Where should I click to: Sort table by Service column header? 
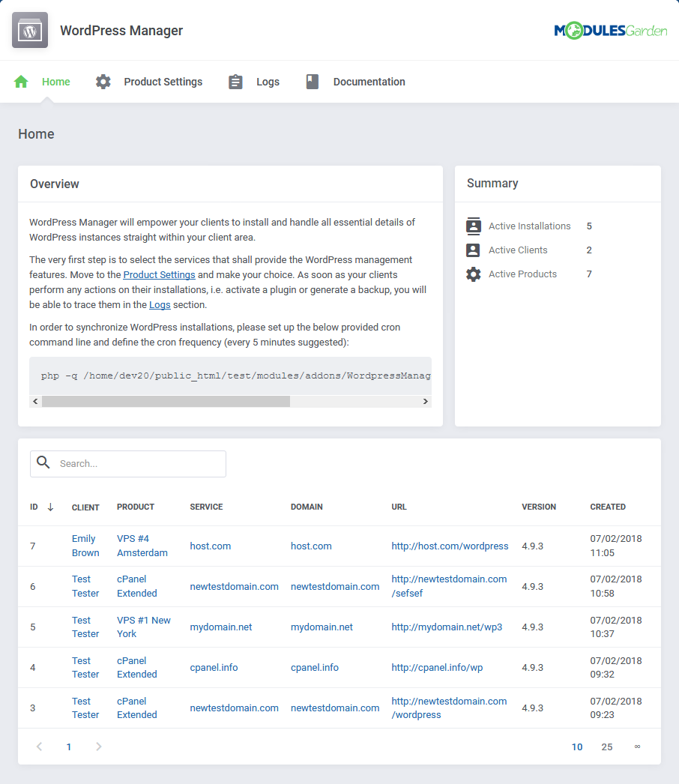tap(207, 507)
